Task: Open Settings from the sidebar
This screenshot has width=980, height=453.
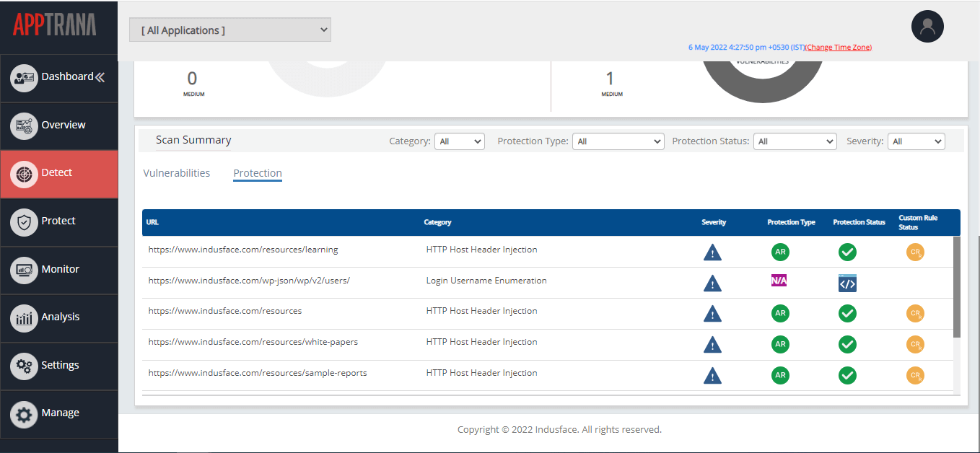Action: [x=59, y=366]
